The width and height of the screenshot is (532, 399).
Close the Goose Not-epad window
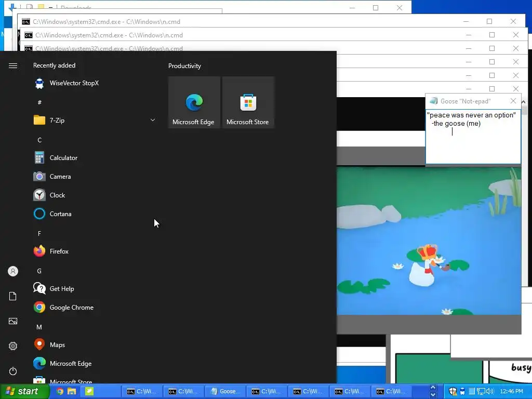(x=513, y=101)
